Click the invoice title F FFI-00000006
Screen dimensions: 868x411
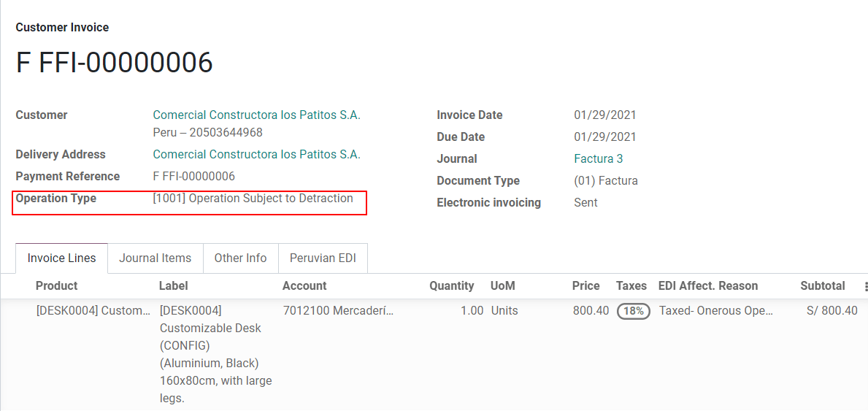[114, 64]
